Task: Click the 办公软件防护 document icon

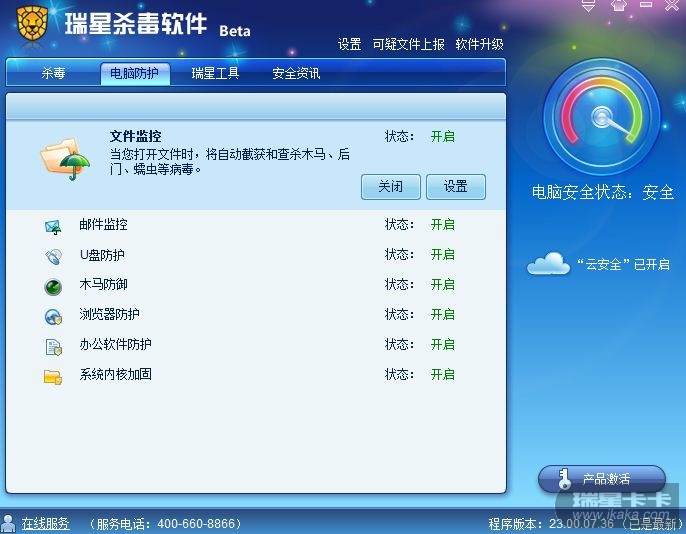Action: tap(53, 347)
